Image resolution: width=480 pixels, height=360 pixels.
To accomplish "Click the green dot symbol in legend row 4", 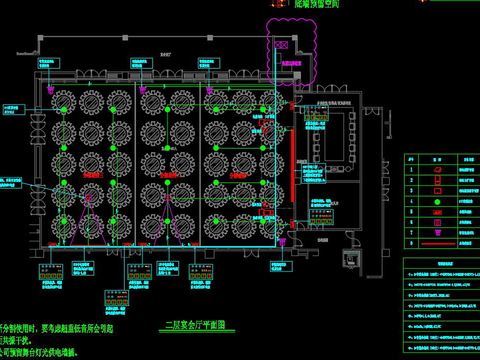I will coord(437,202).
